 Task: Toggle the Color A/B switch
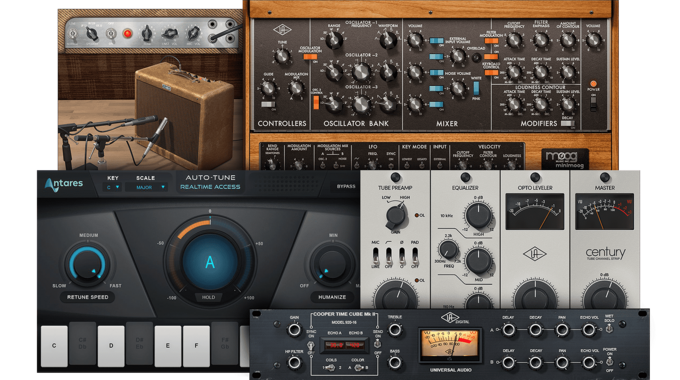359,368
